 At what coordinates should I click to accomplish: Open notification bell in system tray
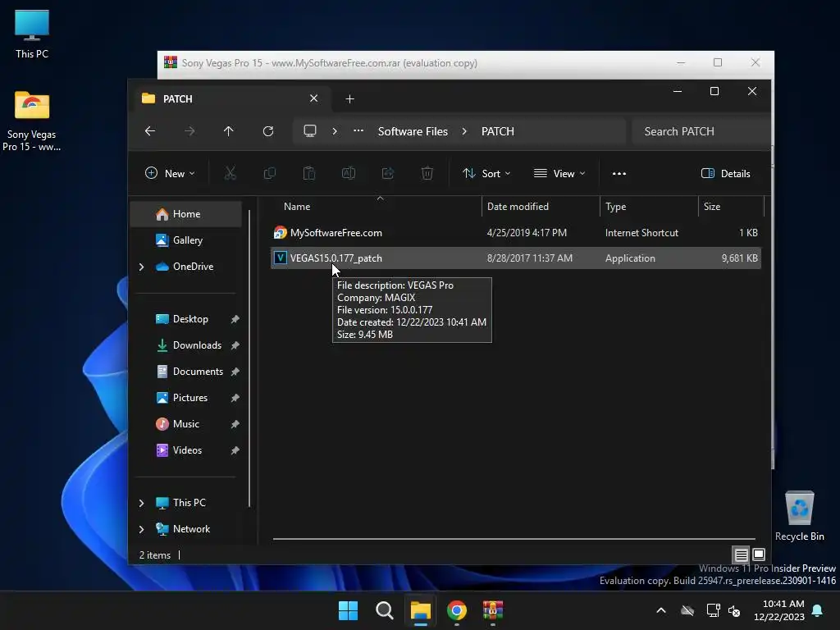click(818, 610)
